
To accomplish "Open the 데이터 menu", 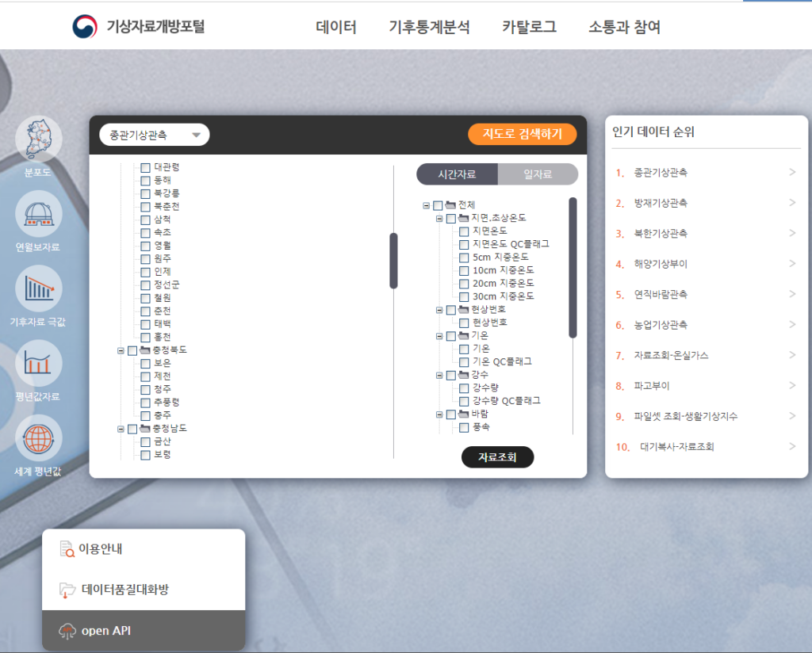I will tap(336, 27).
